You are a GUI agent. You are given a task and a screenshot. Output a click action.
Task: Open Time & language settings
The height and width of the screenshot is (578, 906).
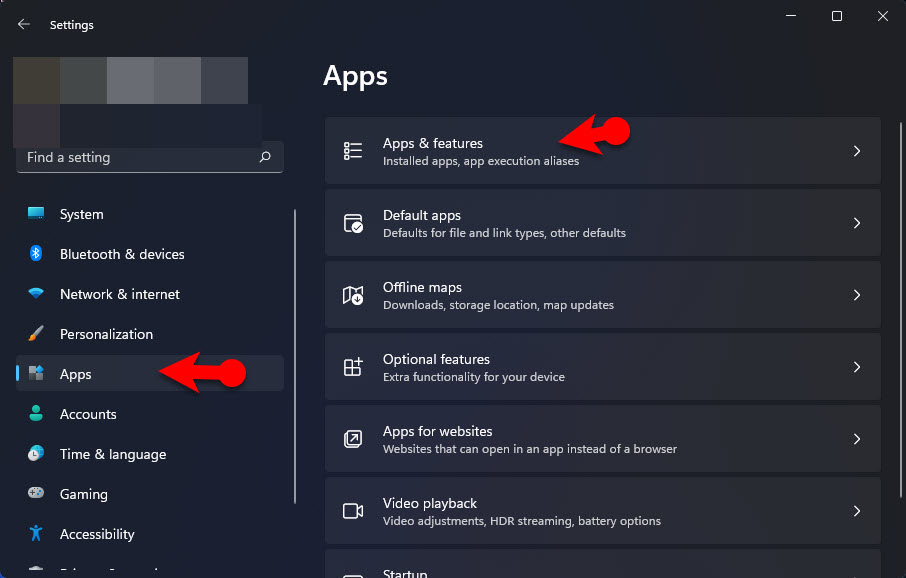point(150,454)
